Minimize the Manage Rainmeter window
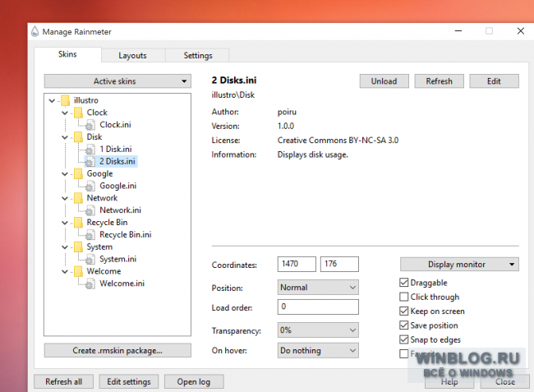This screenshot has height=392, width=534. [458, 31]
